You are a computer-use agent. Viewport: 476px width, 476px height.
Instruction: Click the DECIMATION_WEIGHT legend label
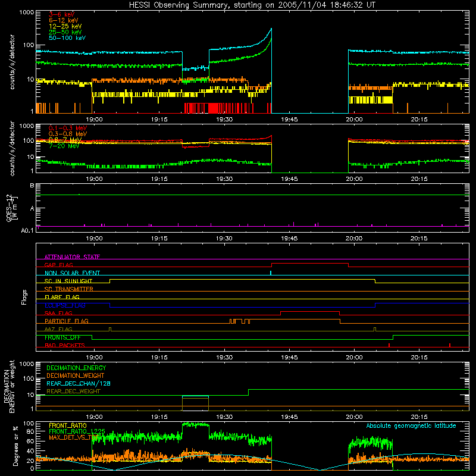[x=76, y=375]
